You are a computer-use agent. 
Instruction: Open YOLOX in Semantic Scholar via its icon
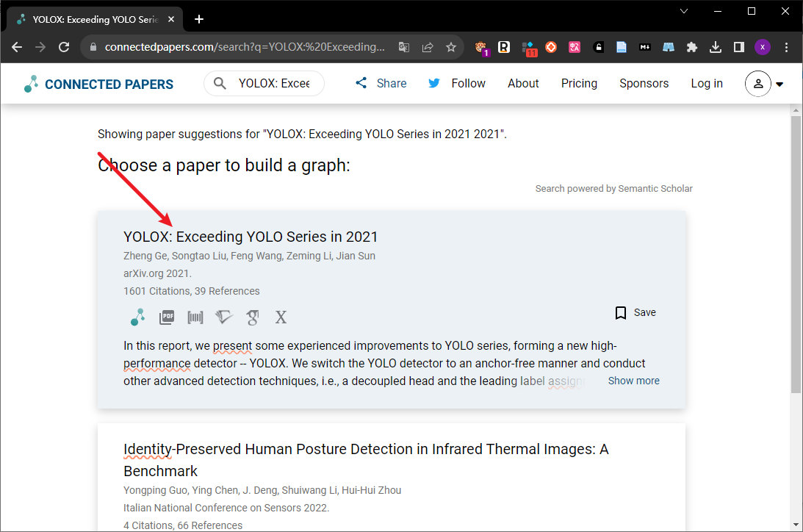(x=223, y=317)
